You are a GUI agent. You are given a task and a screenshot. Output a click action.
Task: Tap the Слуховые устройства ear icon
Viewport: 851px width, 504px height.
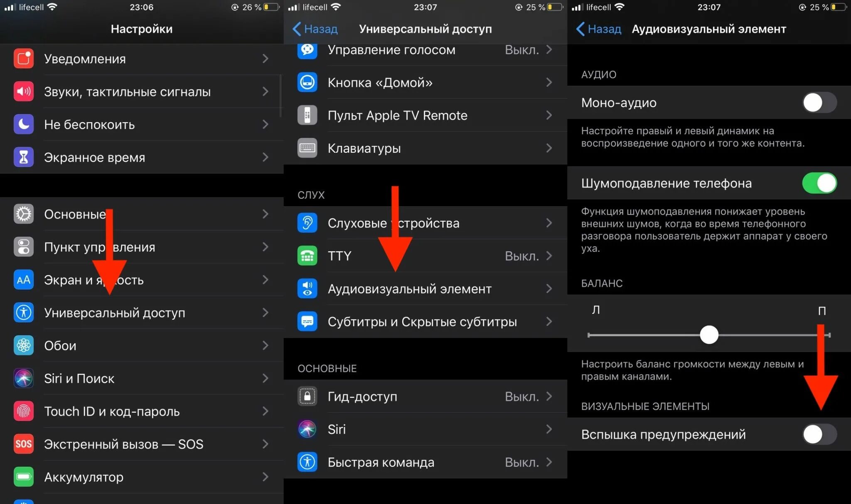point(307,223)
